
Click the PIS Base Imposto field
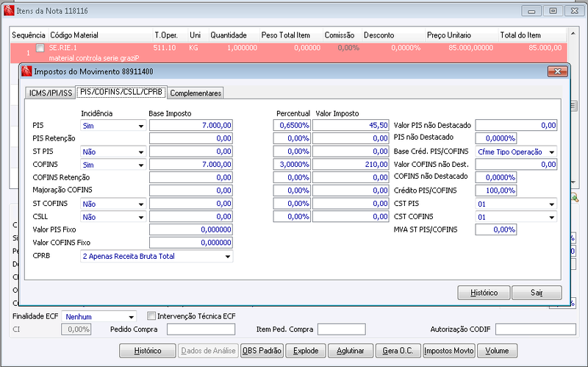pos(191,125)
